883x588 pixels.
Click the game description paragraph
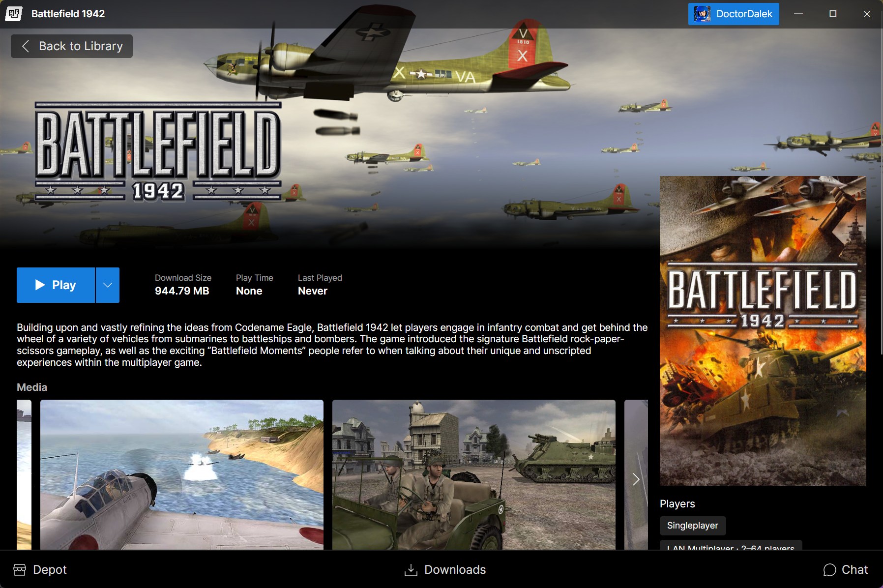tap(332, 345)
